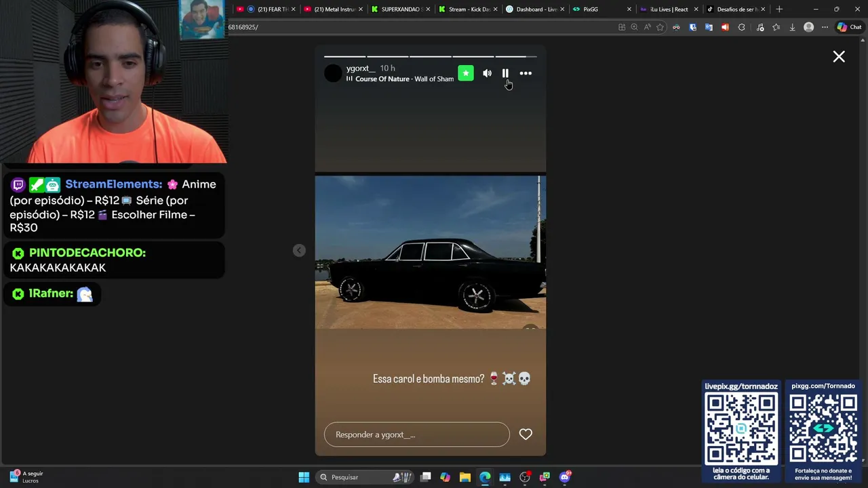Add page to favorites star icon
868x488 pixels.
click(x=660, y=27)
